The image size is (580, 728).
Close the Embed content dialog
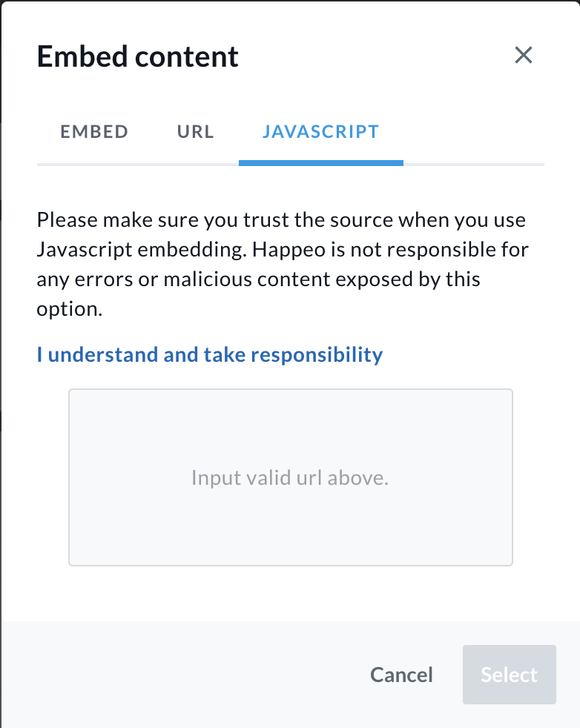tap(524, 56)
